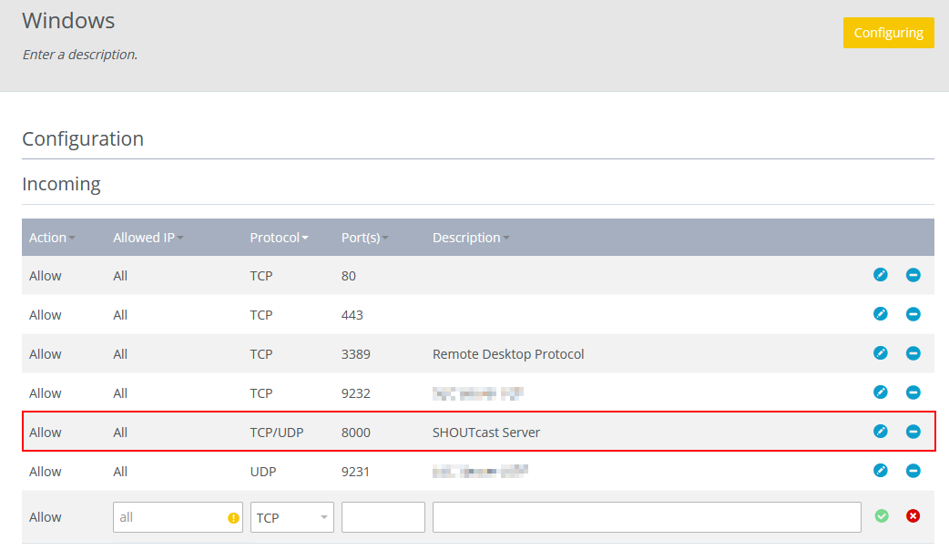Click the port 9232 cell
The width and height of the screenshot is (949, 560).
(x=356, y=393)
